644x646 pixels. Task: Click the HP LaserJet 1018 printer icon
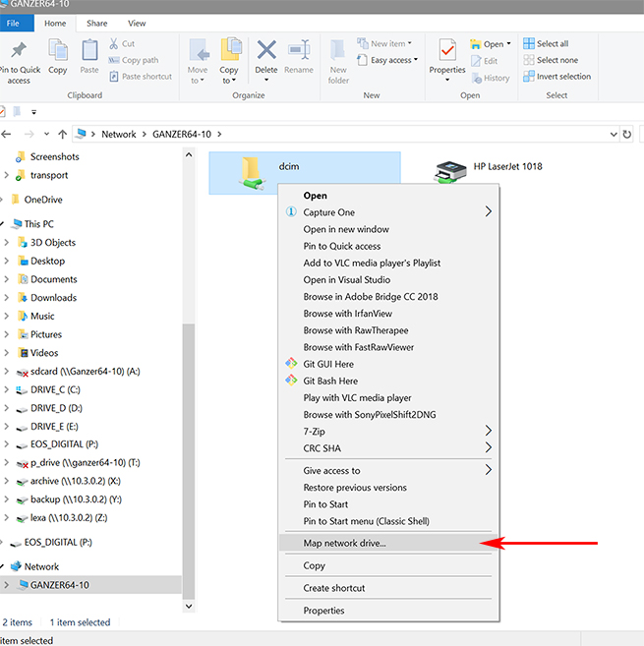(x=452, y=172)
